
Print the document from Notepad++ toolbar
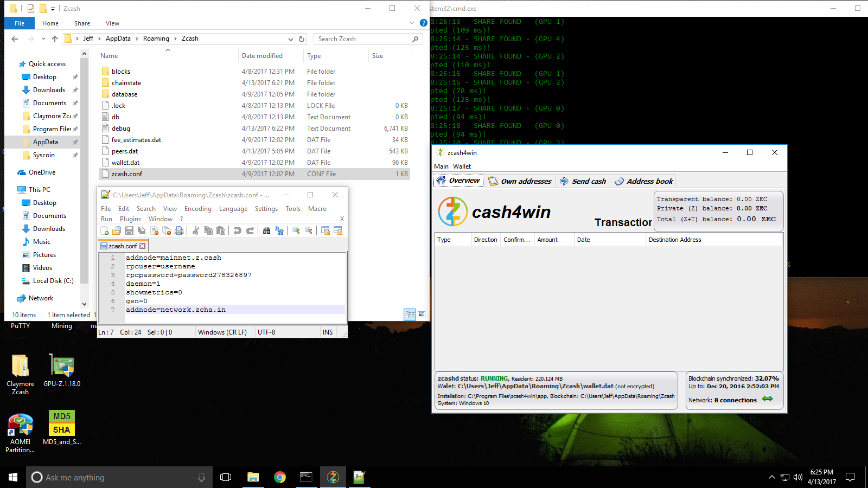point(179,231)
